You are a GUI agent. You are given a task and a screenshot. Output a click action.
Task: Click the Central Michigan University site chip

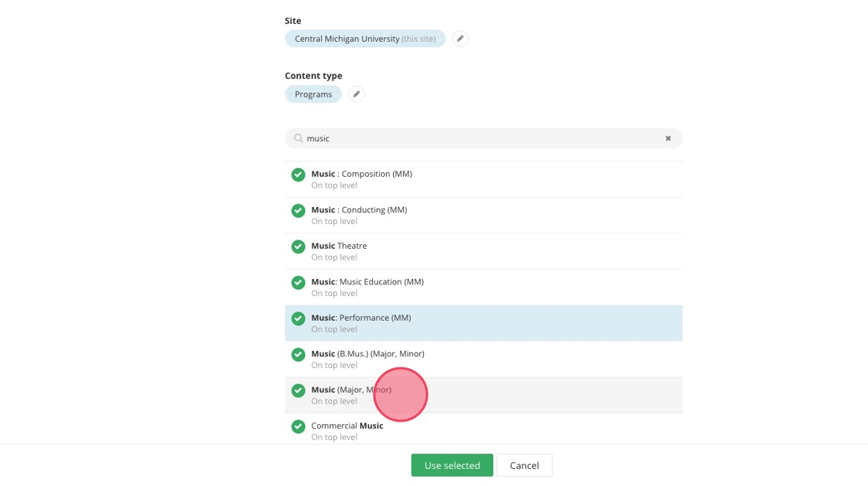(x=365, y=39)
